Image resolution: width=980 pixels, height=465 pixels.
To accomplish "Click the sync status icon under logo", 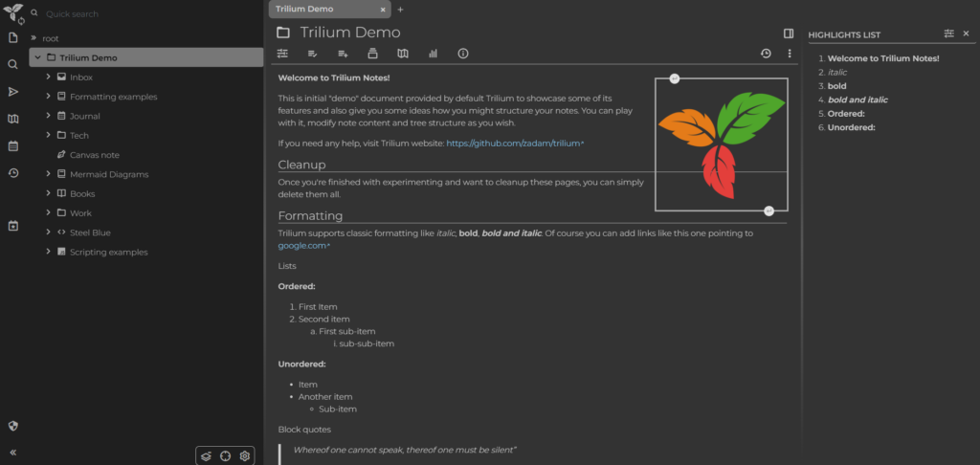I will tap(21, 21).
